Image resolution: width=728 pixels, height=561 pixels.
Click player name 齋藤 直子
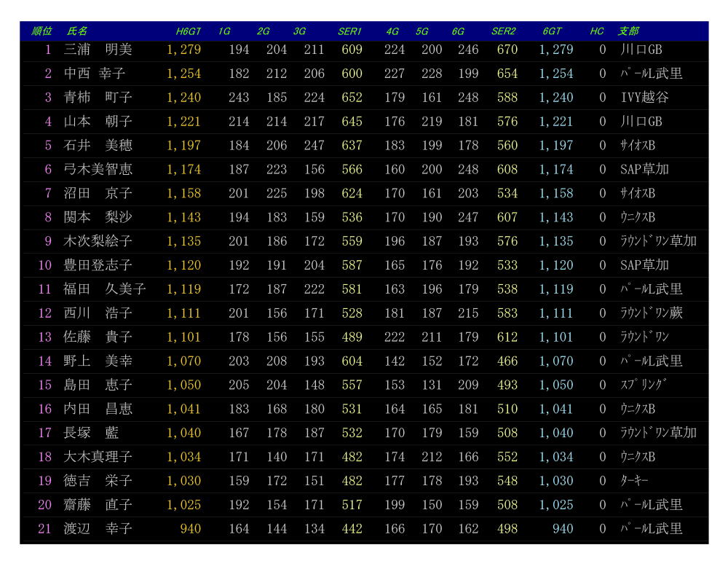(x=98, y=505)
